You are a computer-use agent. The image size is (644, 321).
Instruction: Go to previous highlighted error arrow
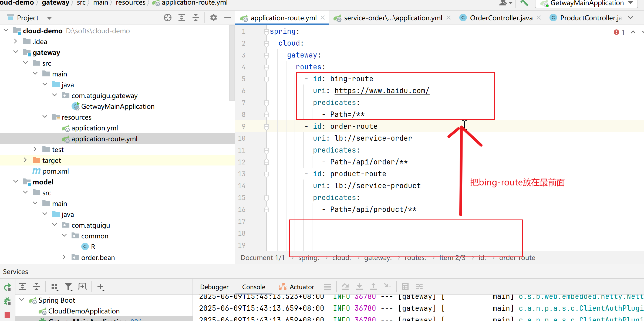click(x=633, y=32)
